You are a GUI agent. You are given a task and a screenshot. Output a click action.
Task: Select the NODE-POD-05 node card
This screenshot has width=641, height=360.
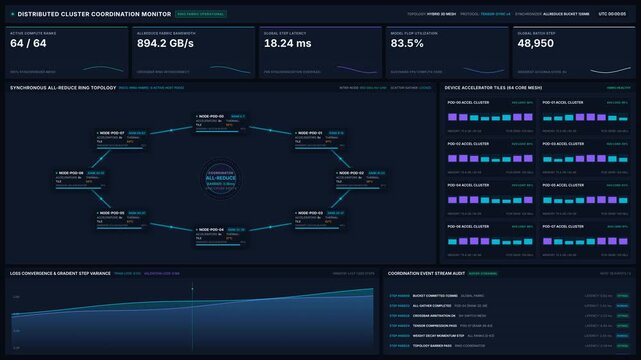[x=121, y=219]
